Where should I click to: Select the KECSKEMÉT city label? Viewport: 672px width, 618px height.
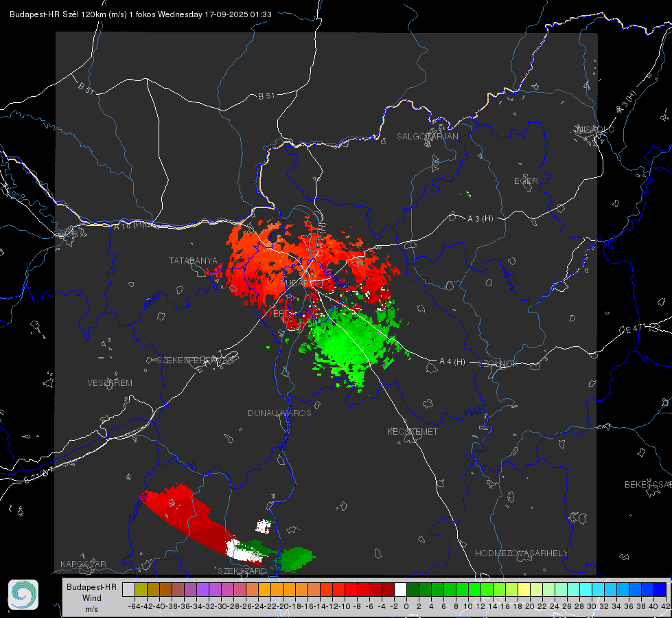tap(413, 432)
